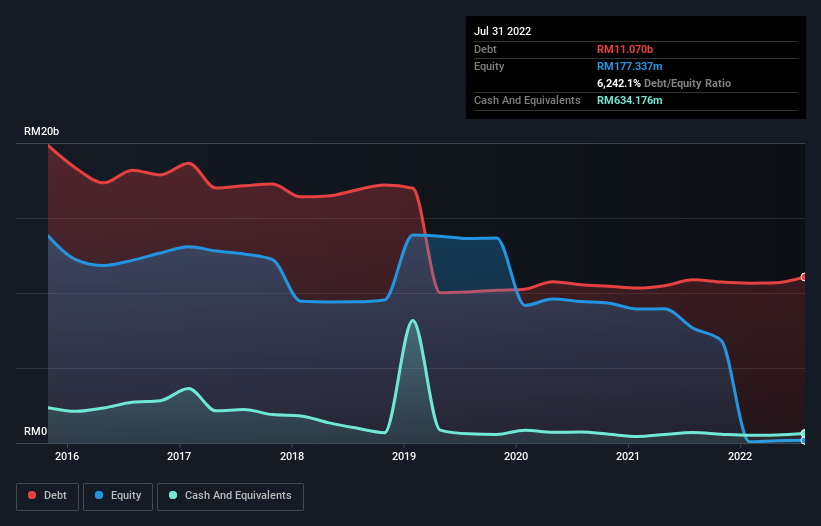
Task: Toggle the Debt legend button
Action: (x=48, y=496)
